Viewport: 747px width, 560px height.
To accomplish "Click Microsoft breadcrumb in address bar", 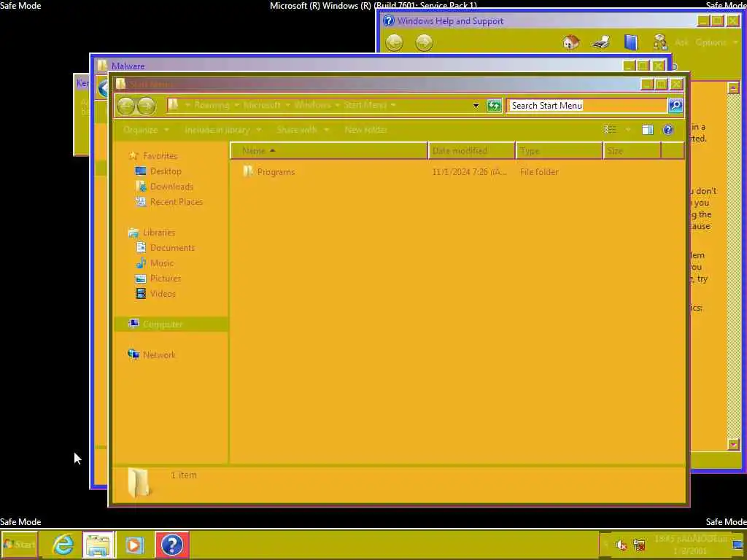I will (262, 105).
